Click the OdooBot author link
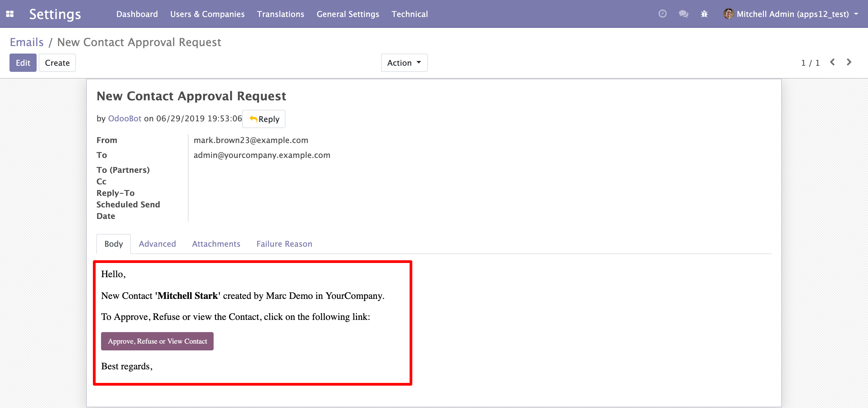Image resolution: width=868 pixels, height=408 pixels. (124, 118)
